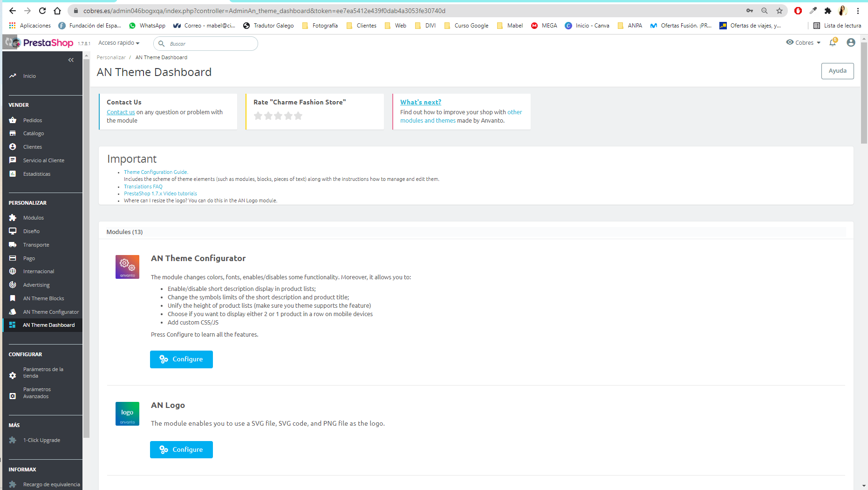This screenshot has width=868, height=490.
Task: Open Lista de lectura reading list
Action: pyautogui.click(x=837, y=26)
